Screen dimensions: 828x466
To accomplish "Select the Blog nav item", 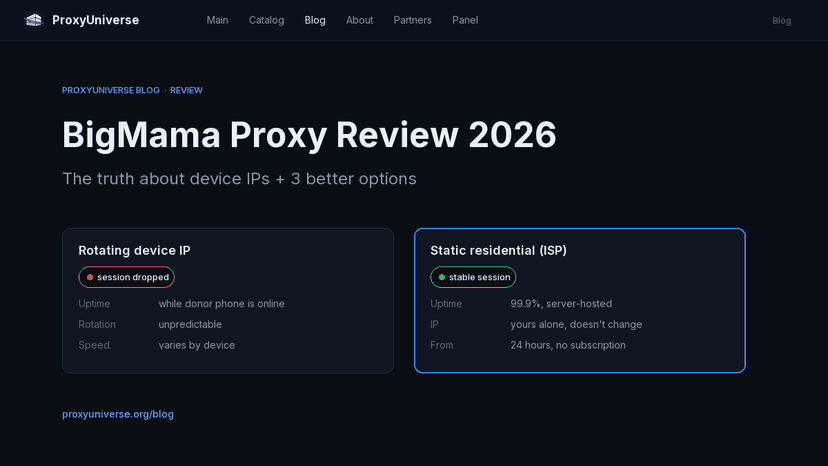I will [x=315, y=20].
